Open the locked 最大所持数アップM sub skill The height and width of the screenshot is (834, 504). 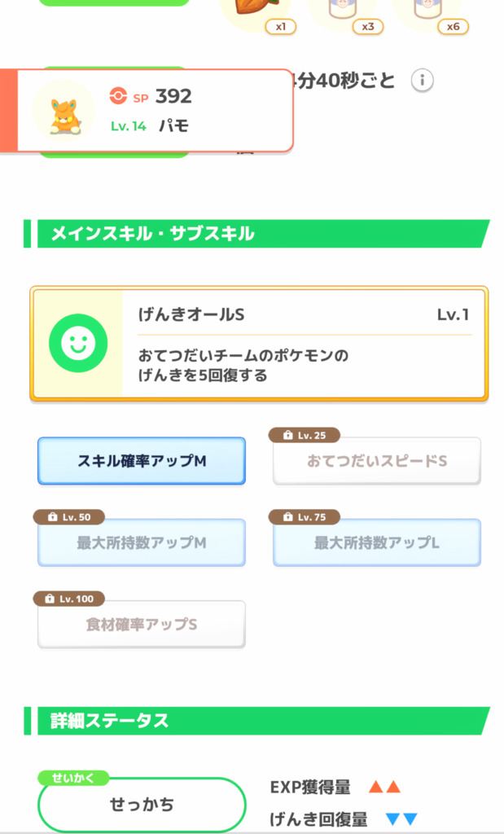pos(142,542)
